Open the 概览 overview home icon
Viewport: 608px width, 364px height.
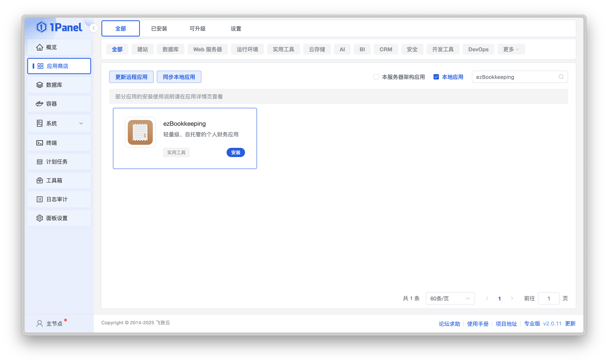pos(40,47)
